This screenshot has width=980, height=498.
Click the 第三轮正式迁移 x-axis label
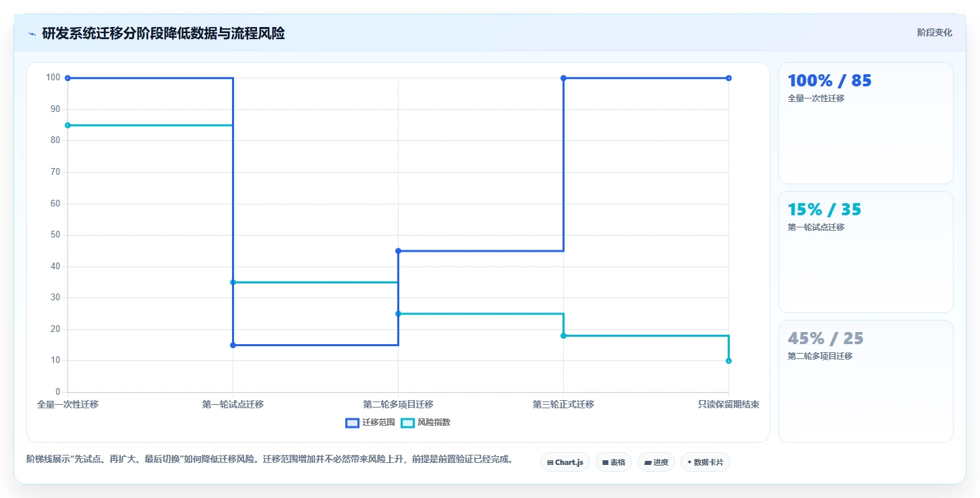pos(563,404)
